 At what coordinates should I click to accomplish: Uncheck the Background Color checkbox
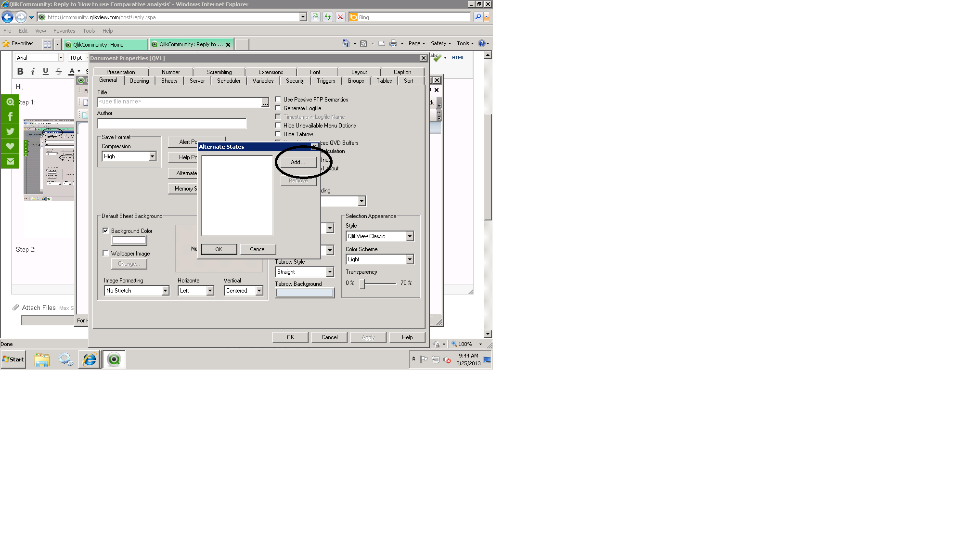click(x=105, y=231)
